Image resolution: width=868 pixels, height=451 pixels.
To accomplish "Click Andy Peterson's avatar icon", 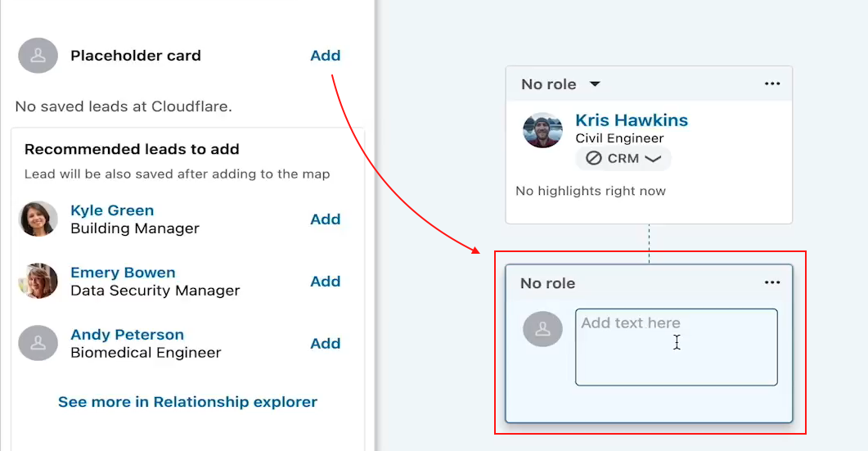I will click(38, 344).
